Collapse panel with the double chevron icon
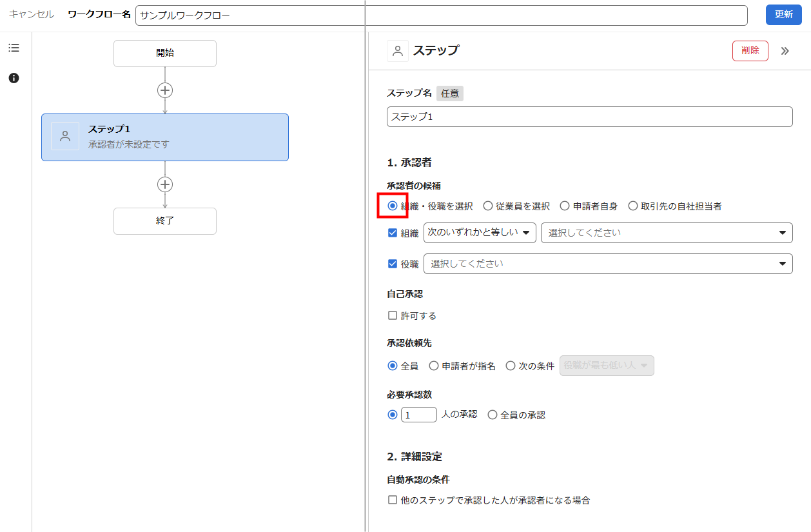Screen dimensions: 811x532 tap(785, 51)
